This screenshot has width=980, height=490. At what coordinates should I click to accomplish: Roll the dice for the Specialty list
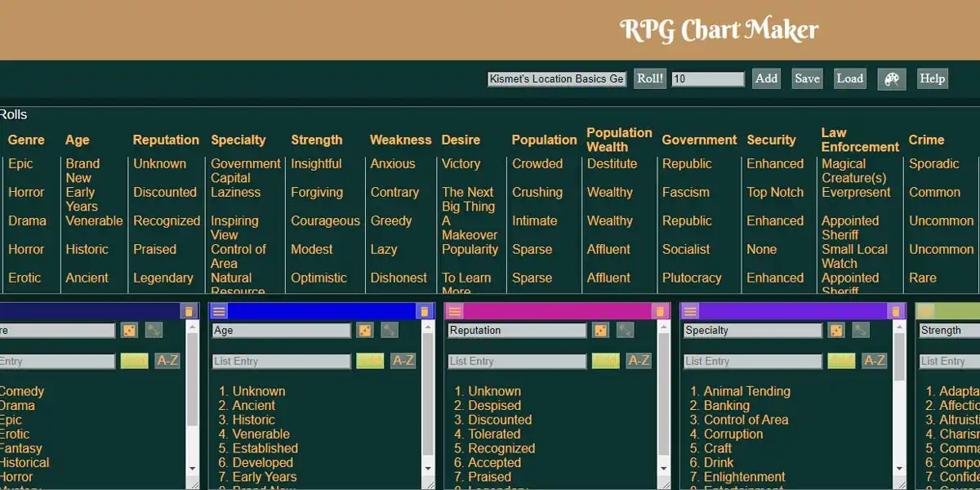click(x=836, y=331)
